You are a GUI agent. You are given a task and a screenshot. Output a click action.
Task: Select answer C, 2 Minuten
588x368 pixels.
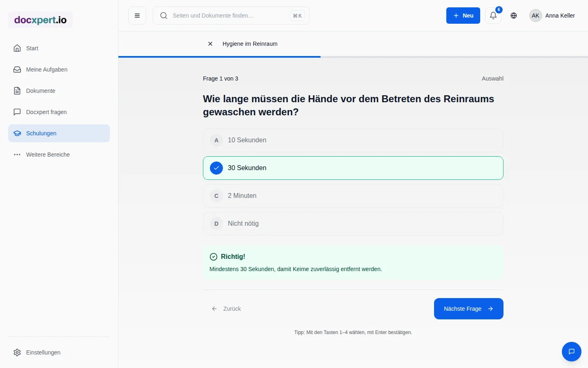tap(353, 196)
